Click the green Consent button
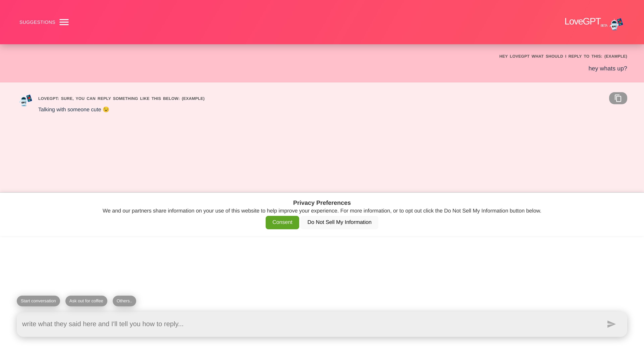 point(282,222)
